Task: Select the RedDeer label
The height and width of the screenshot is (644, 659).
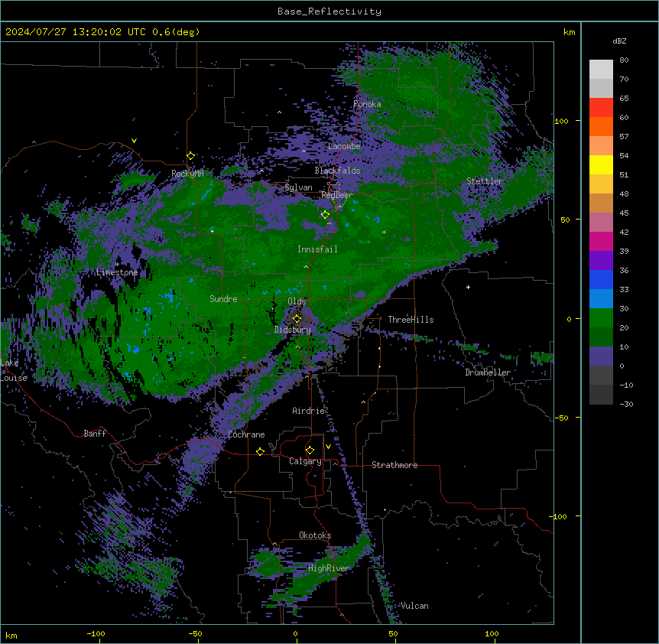Action: (337, 195)
